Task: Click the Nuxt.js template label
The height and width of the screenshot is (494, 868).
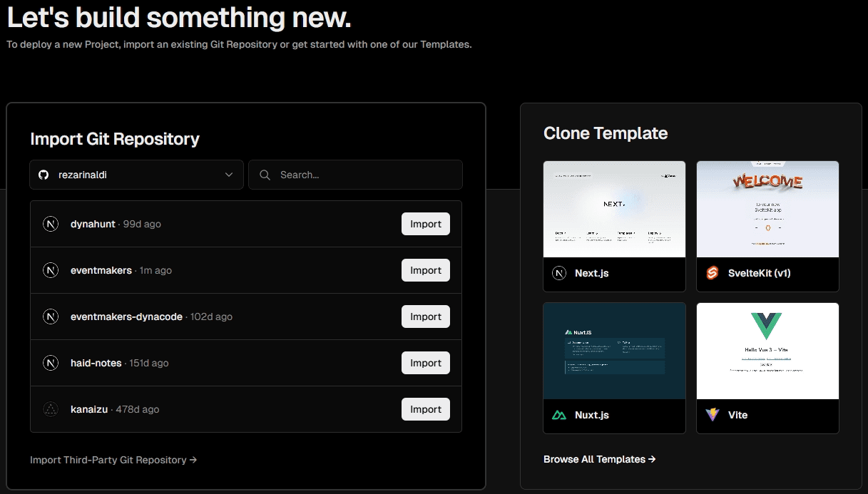Action: [x=592, y=415]
